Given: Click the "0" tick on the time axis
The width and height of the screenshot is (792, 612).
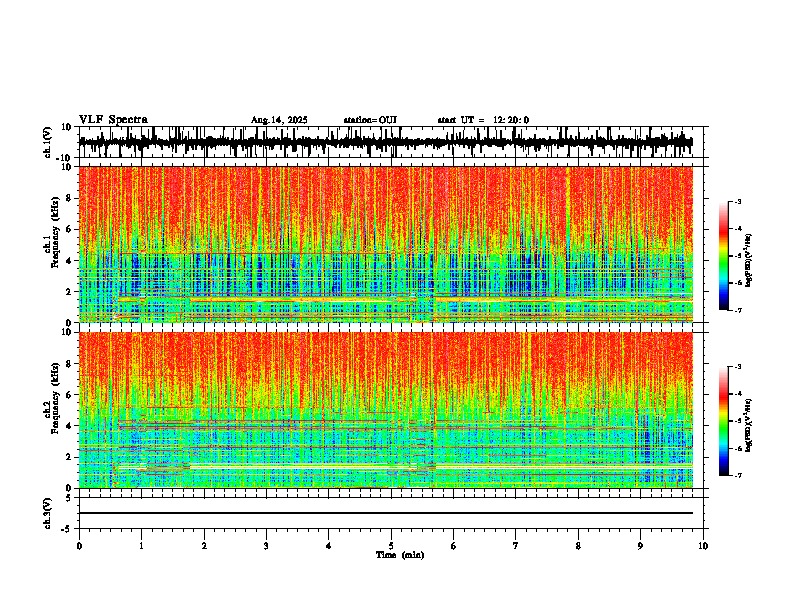Looking at the screenshot, I should tap(79, 546).
